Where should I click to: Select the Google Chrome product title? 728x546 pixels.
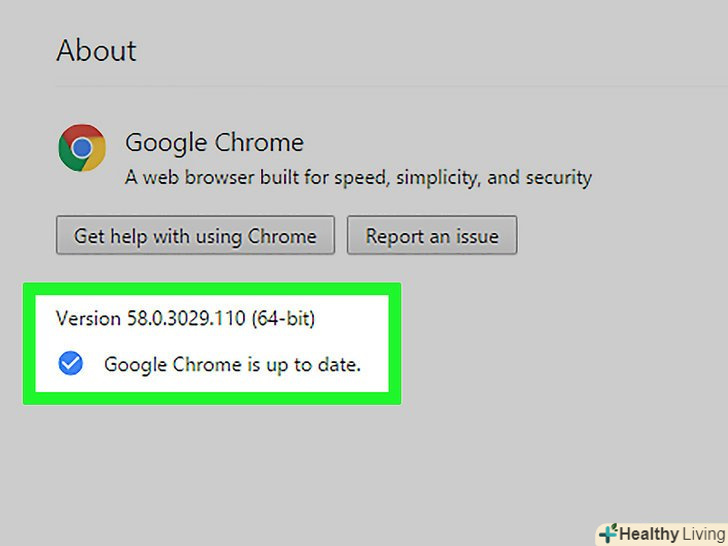[214, 143]
